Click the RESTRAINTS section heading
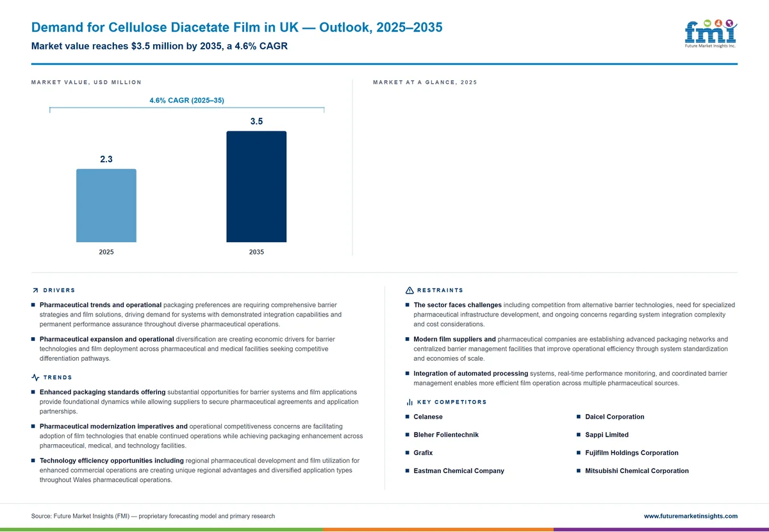This screenshot has height=532, width=769. click(440, 290)
